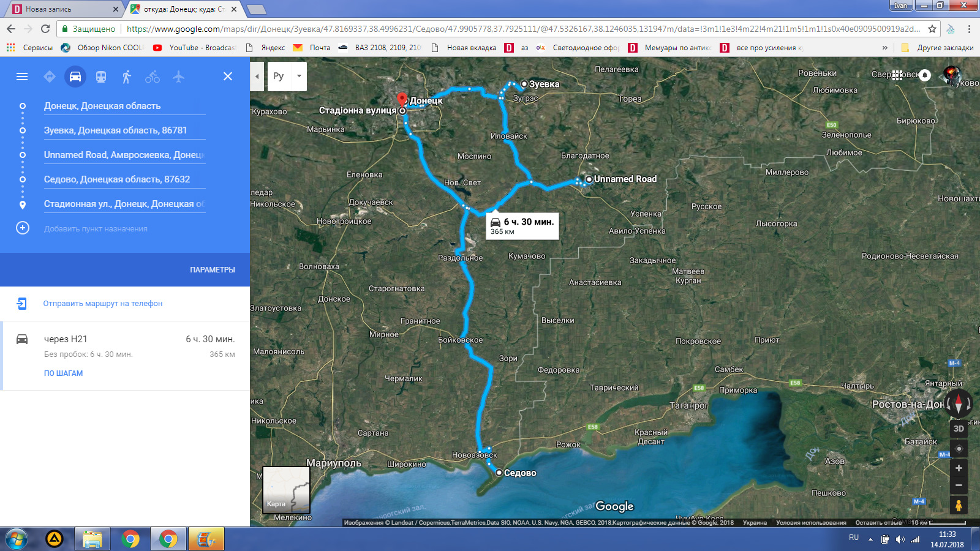Click the 6 ч. 30 мин. route label on map
This screenshot has height=551, width=980.
tap(522, 226)
